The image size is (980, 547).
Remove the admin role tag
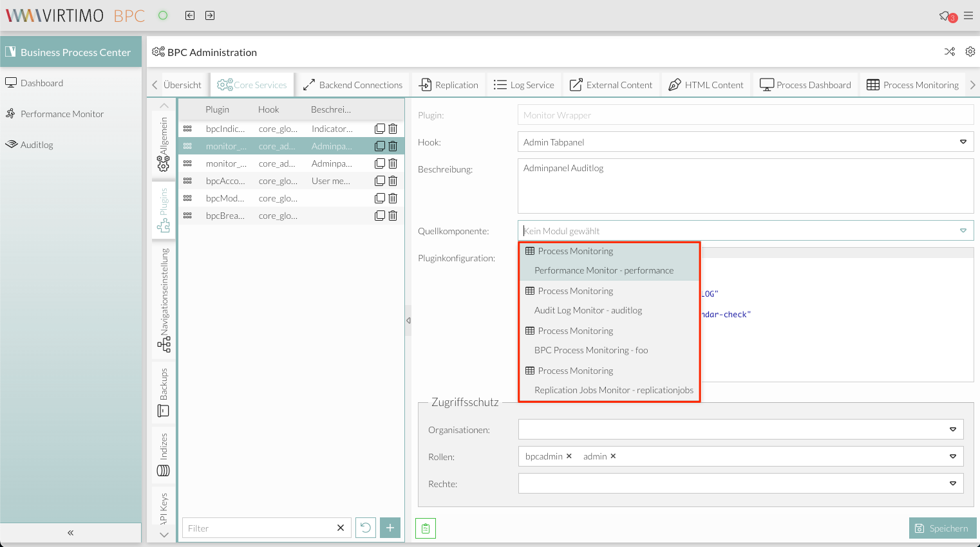tap(613, 456)
